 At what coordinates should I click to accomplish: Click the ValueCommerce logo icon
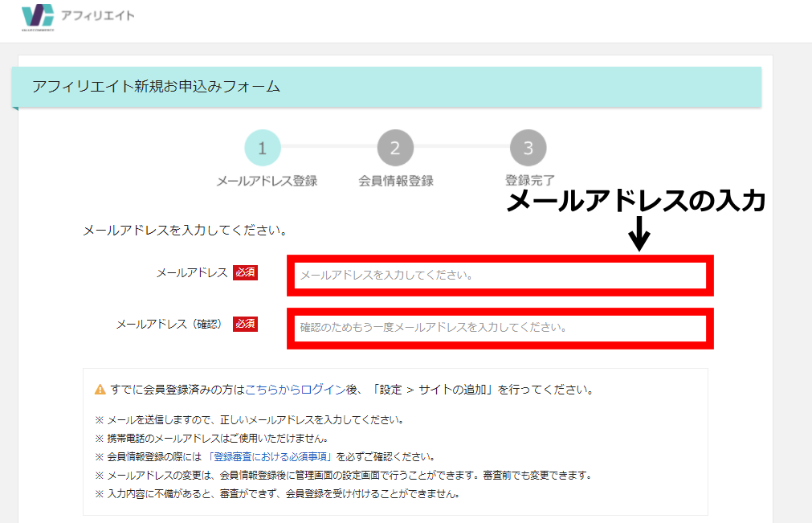coord(38,16)
